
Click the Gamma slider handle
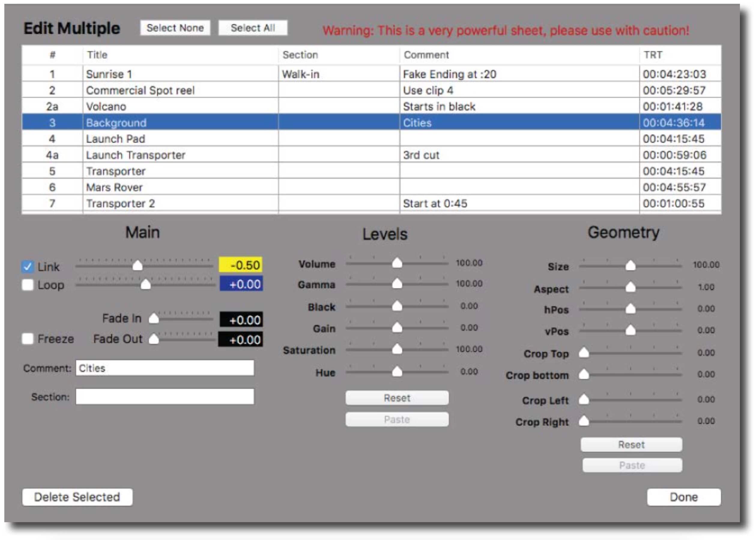pos(397,283)
